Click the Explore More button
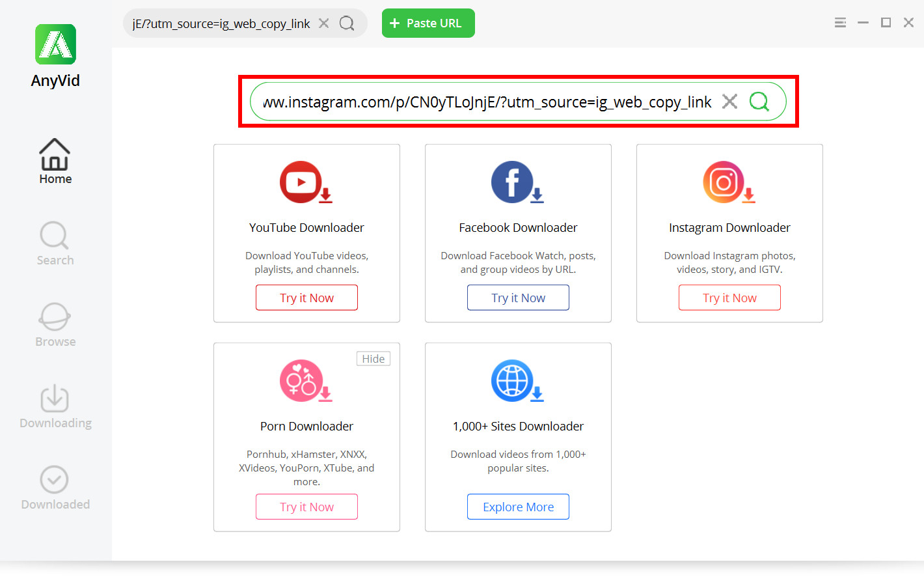 [x=518, y=507]
